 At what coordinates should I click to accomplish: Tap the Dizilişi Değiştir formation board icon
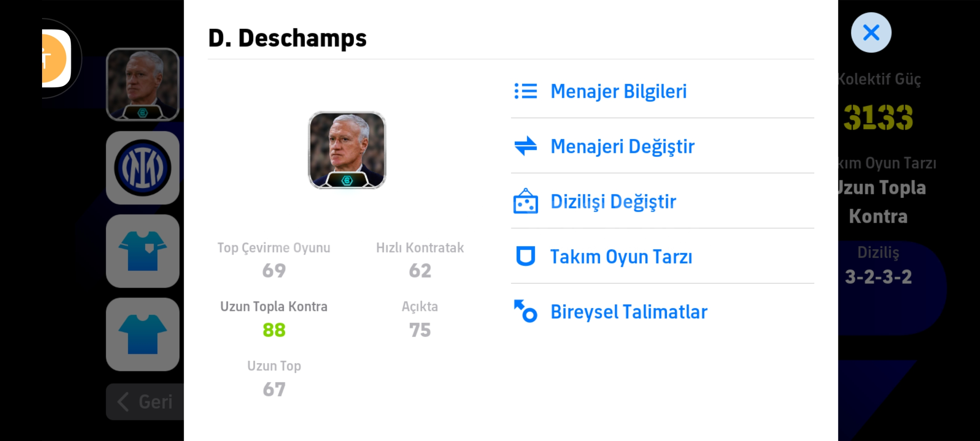click(526, 201)
